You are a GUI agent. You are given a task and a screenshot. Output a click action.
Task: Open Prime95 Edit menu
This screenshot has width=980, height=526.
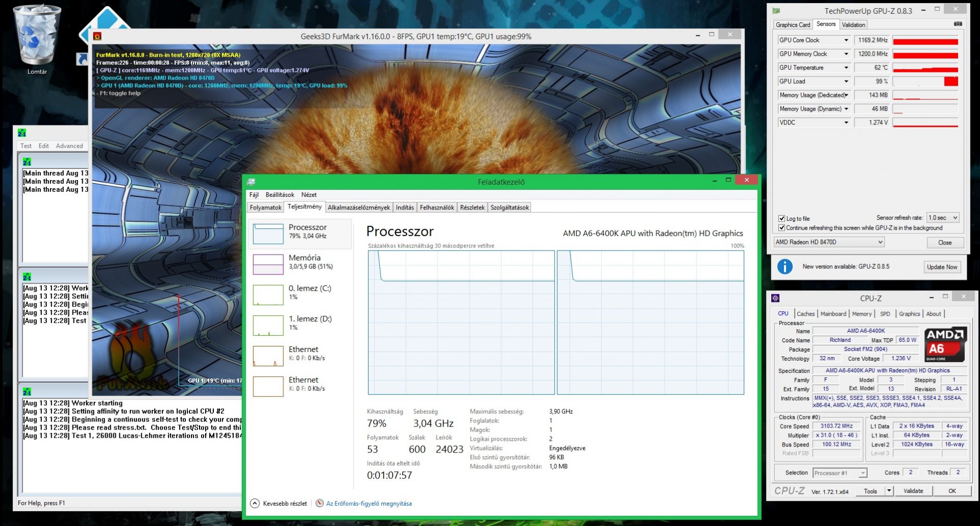pos(44,146)
